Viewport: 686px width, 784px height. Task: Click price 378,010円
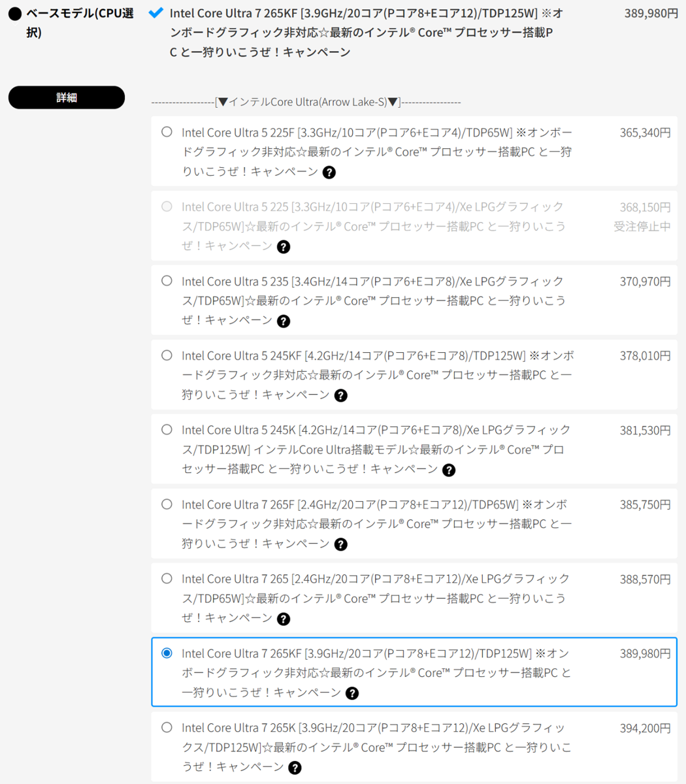click(645, 356)
